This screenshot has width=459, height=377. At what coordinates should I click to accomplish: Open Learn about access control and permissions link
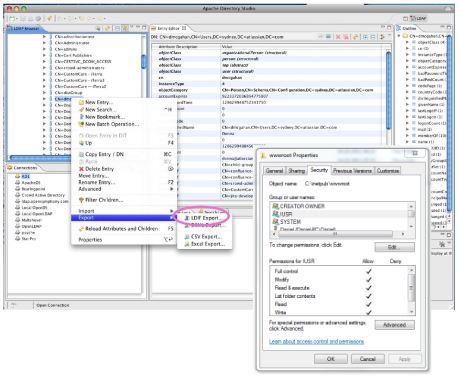[316, 341]
